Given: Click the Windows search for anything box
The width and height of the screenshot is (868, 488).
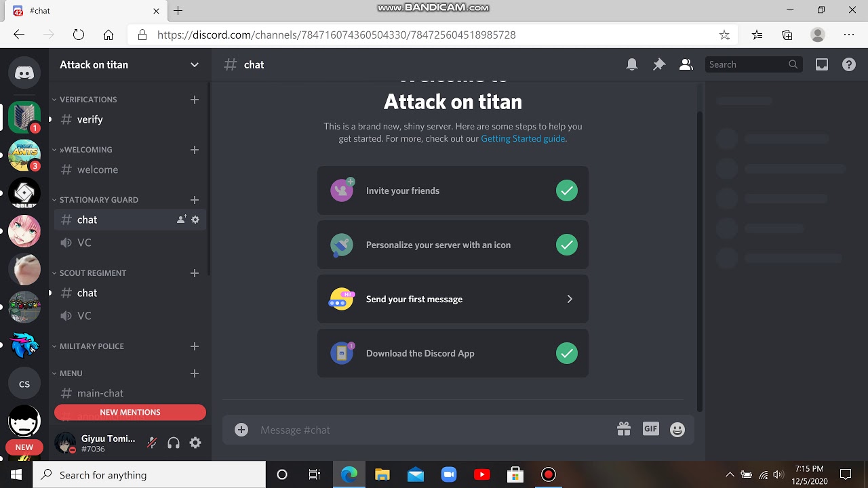Looking at the screenshot, I should 149,474.
